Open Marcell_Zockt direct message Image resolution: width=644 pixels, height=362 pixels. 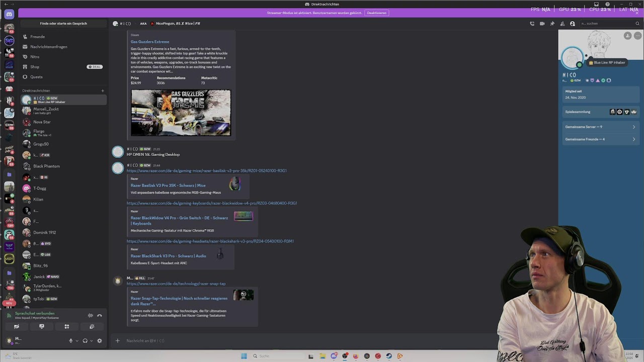[63, 111]
